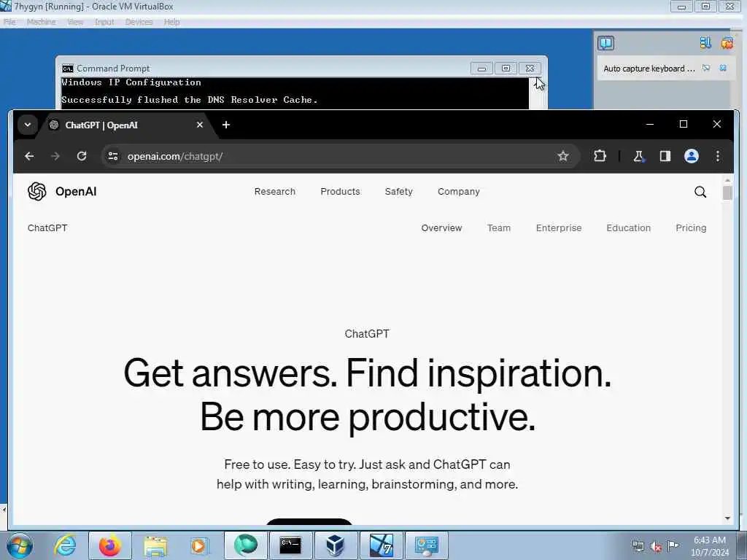Click the Action Center flag tray icon
The height and width of the screenshot is (560, 747).
[x=673, y=545]
